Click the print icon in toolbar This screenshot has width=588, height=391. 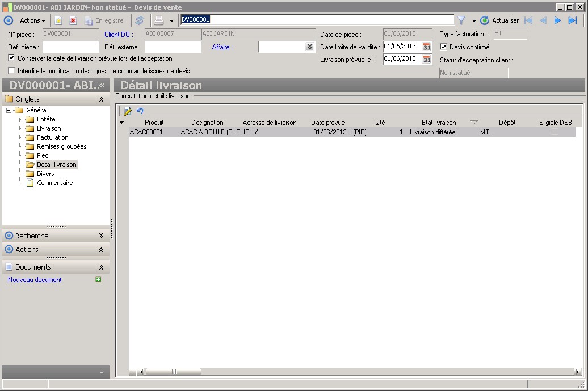[159, 20]
